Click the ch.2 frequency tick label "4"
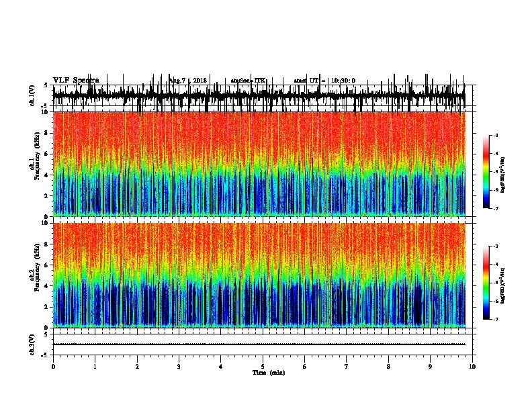 [x=47, y=286]
